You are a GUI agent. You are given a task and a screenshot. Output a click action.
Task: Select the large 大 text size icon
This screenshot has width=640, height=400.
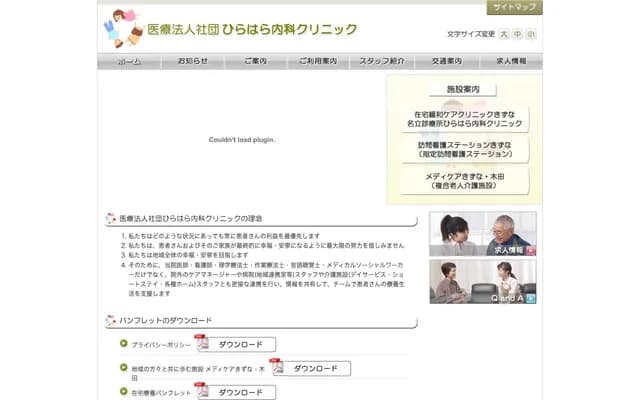tap(504, 34)
